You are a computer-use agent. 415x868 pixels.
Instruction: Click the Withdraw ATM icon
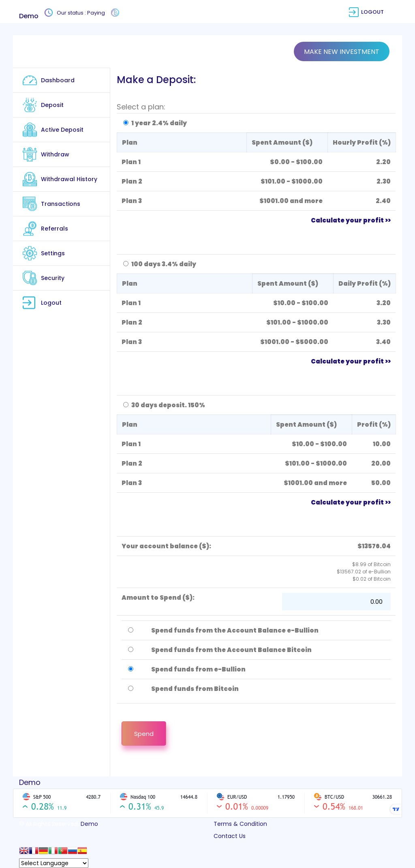30,154
